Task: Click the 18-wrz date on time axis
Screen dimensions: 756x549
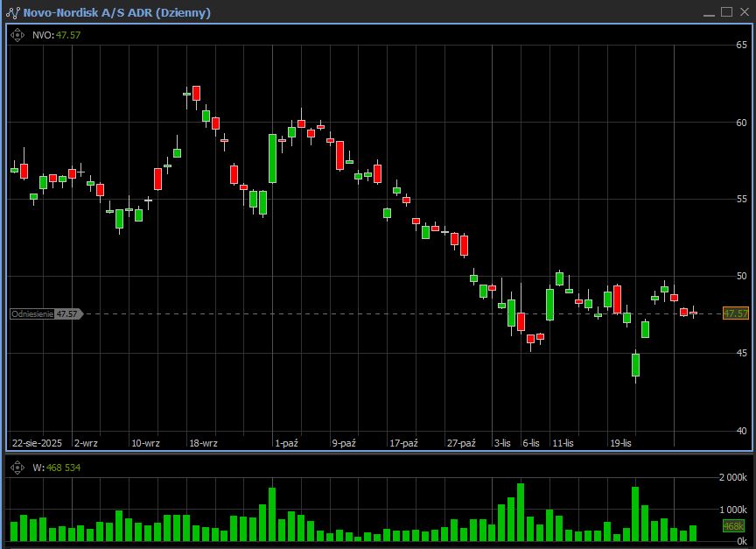Action: 203,443
